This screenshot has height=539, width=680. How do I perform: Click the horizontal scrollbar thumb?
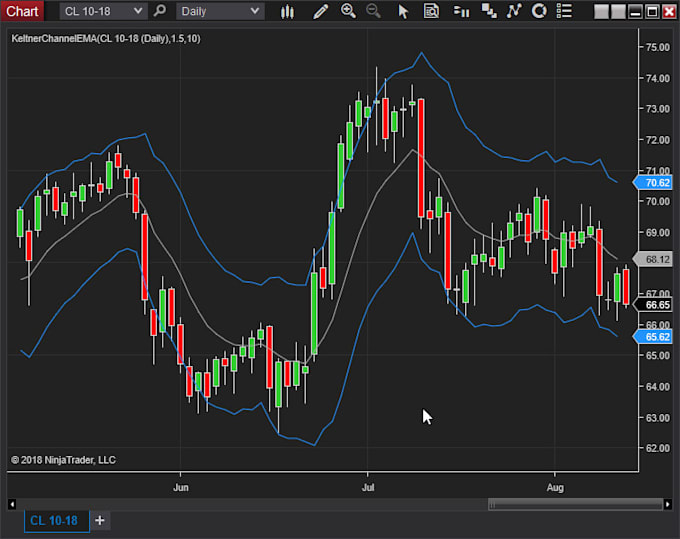point(575,504)
